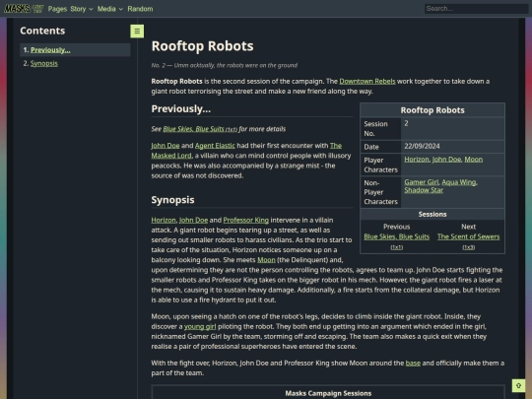Jump to Previously... in the Contents list
The width and height of the screenshot is (532, 399).
[50, 50]
